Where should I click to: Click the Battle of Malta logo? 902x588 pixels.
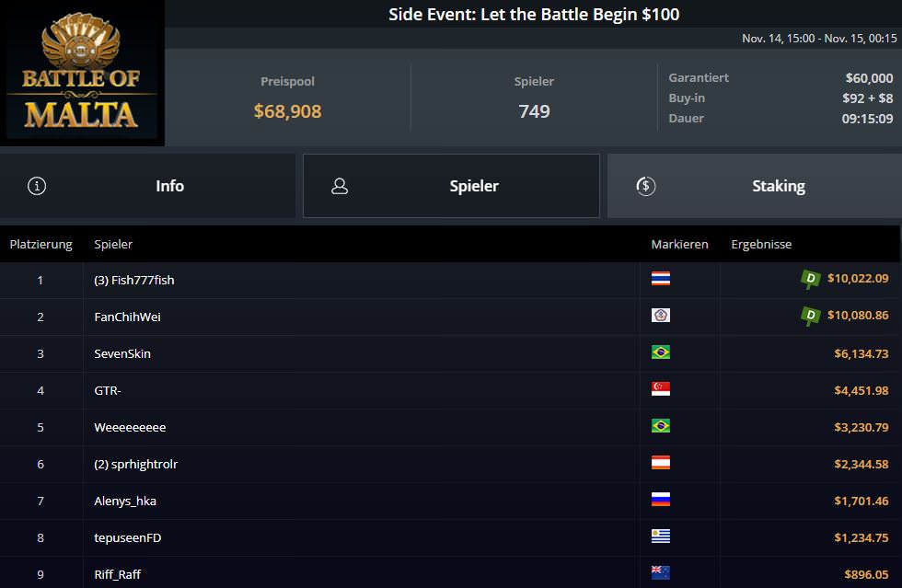82,74
